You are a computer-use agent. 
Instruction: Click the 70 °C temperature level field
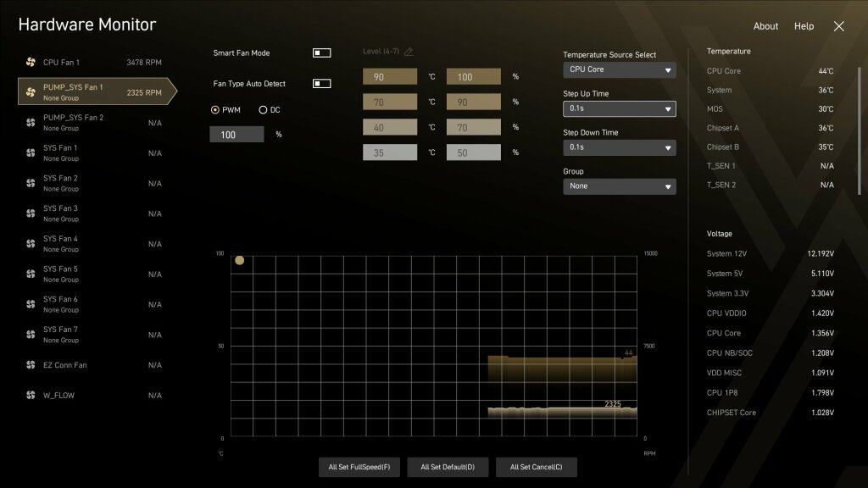(390, 102)
